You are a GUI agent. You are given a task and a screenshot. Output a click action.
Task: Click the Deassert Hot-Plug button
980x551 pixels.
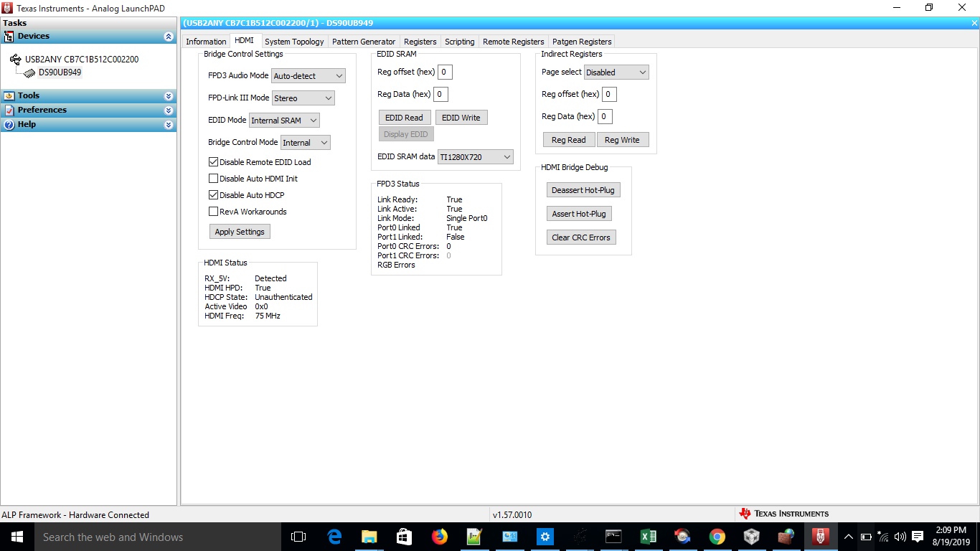point(583,190)
